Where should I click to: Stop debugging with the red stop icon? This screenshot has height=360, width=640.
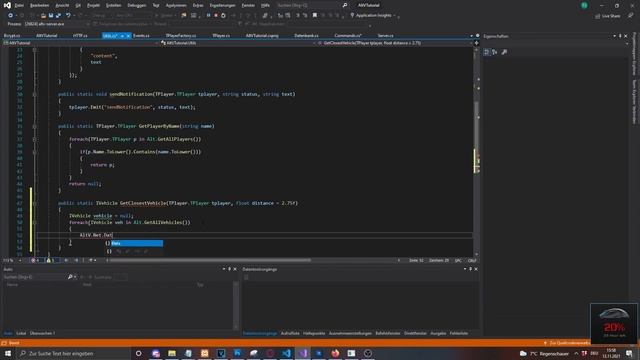tap(216, 16)
